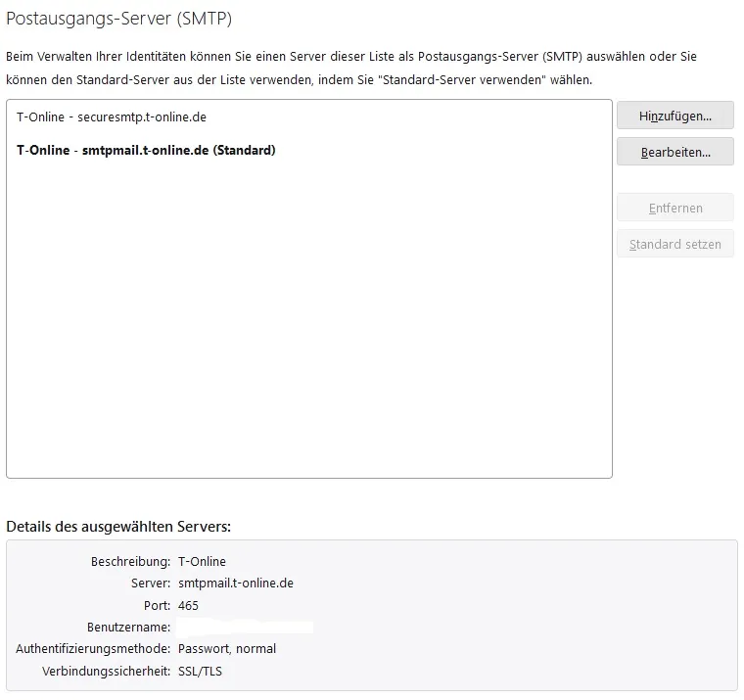Click the Entfernen button
This screenshot has width=744, height=700.
tap(674, 208)
